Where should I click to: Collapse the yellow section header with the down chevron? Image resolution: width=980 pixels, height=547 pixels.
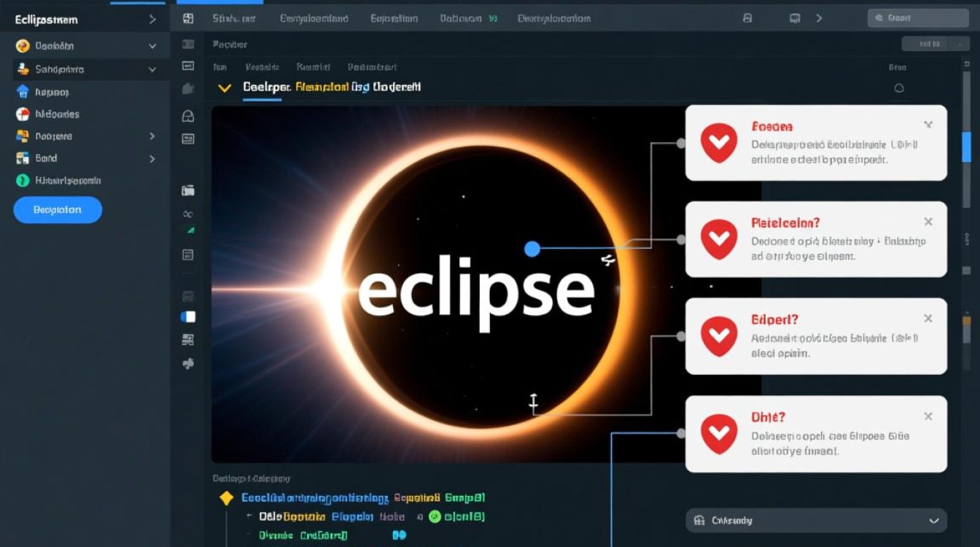pyautogui.click(x=225, y=88)
